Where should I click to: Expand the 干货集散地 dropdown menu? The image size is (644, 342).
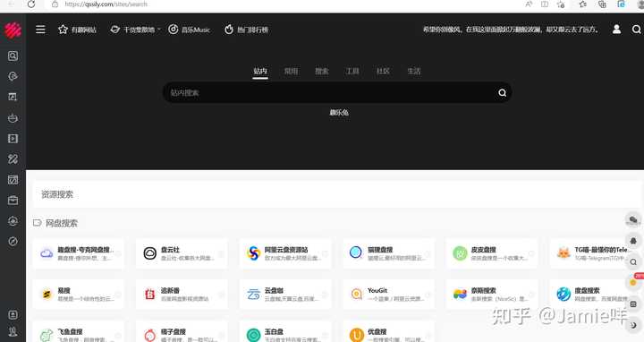[x=135, y=30]
